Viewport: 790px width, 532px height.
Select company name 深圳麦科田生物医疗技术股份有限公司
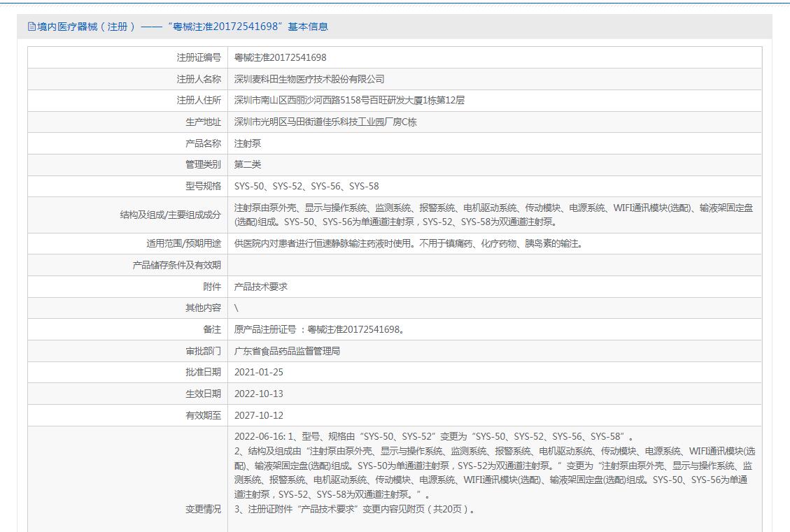point(309,79)
